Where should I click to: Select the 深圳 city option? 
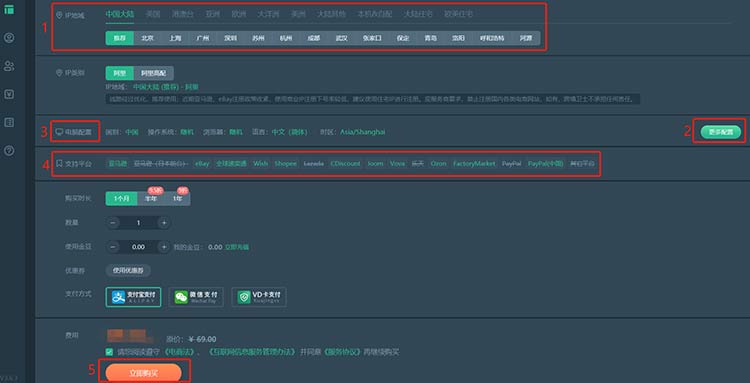(231, 38)
